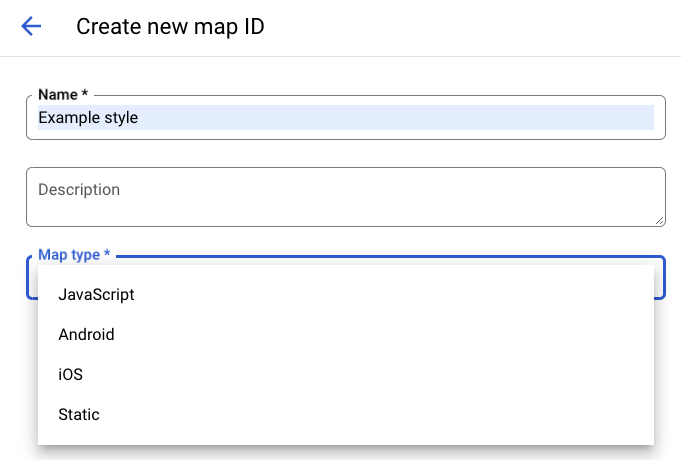This screenshot has width=681, height=460.
Task: Click the highlighted Example style text
Action: click(x=88, y=118)
